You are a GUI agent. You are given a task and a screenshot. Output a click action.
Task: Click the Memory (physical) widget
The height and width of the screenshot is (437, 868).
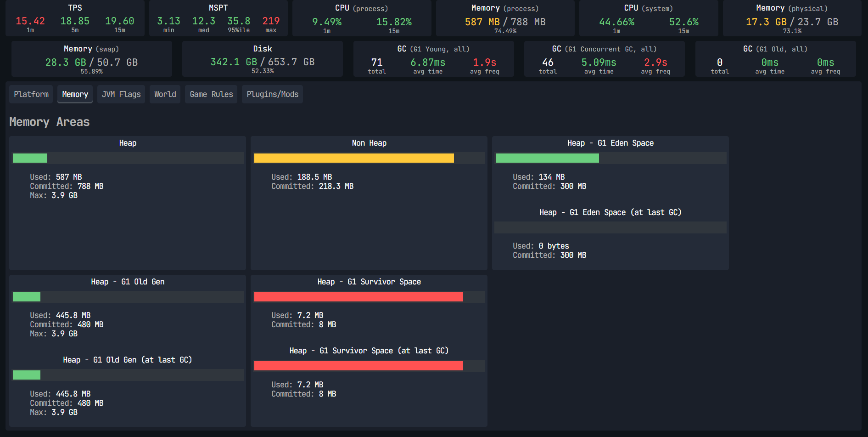pos(792,18)
